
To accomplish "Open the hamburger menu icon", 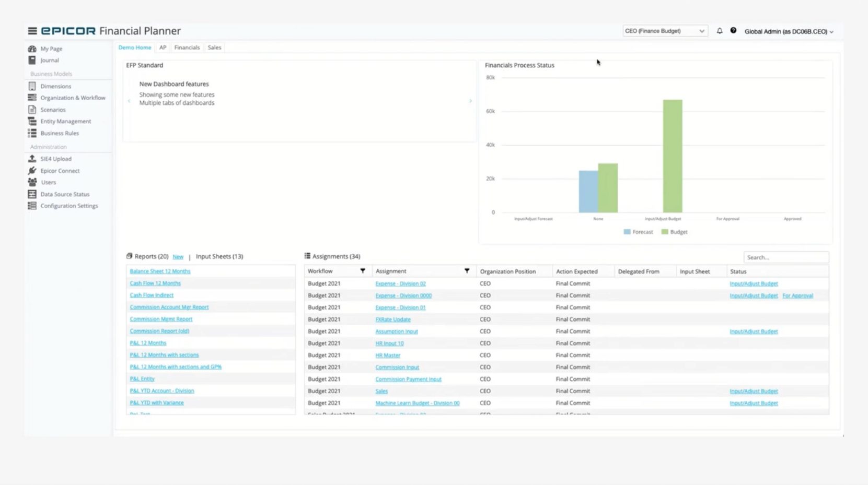I will tap(32, 31).
